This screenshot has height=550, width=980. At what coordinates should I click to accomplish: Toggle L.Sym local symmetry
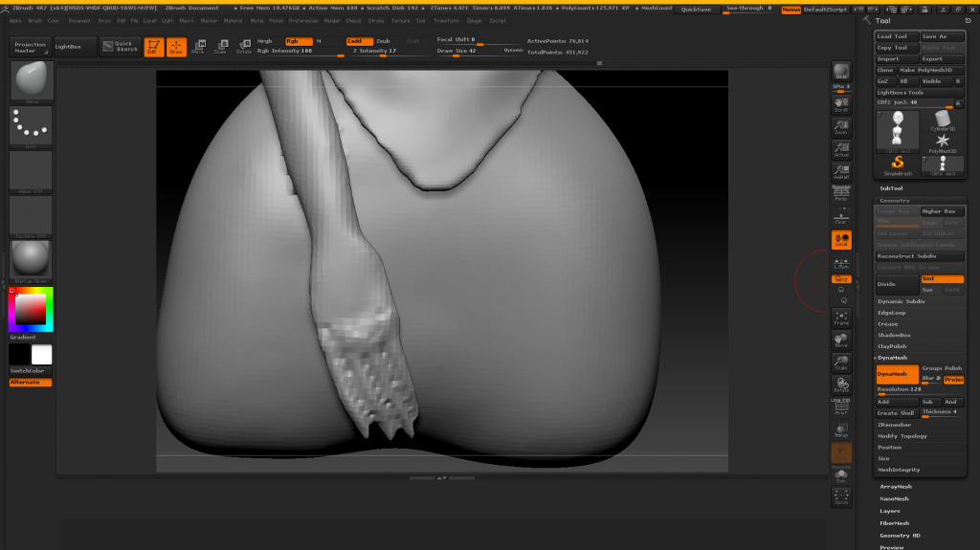(x=841, y=262)
